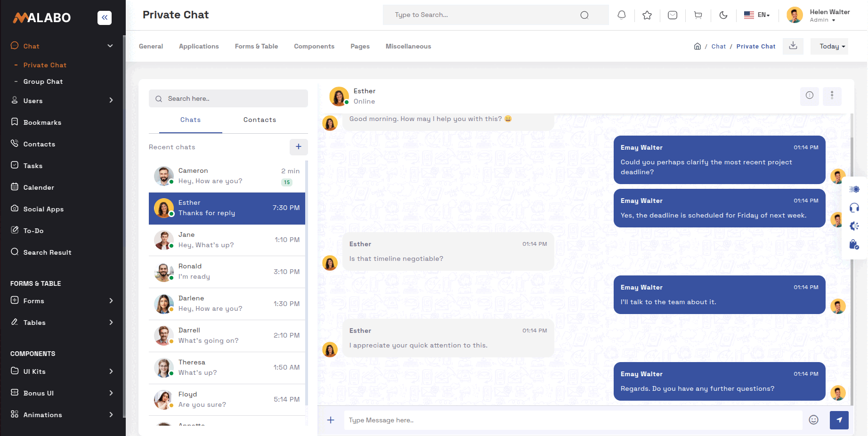Open the Today date dropdown
Screen dimensions: 868x436
tap(829, 46)
